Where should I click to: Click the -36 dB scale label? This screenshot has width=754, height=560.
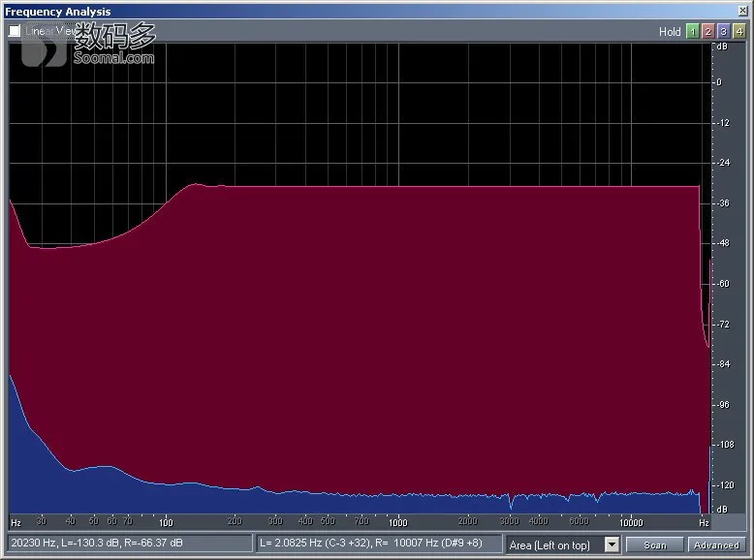(723, 203)
